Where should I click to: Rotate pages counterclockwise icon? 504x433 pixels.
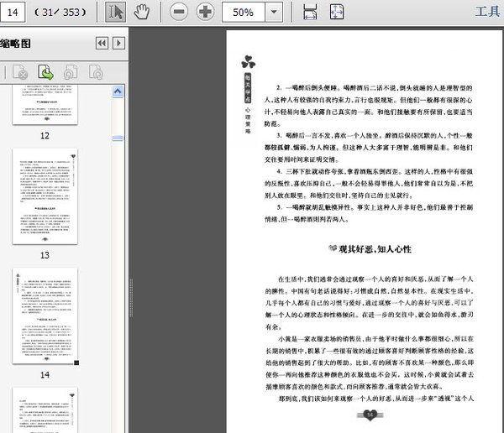(x=71, y=72)
